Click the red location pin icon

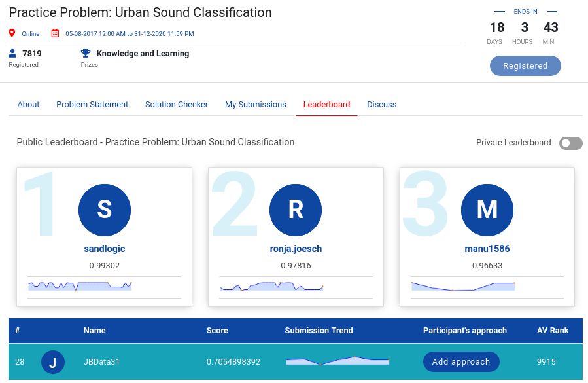(12, 33)
